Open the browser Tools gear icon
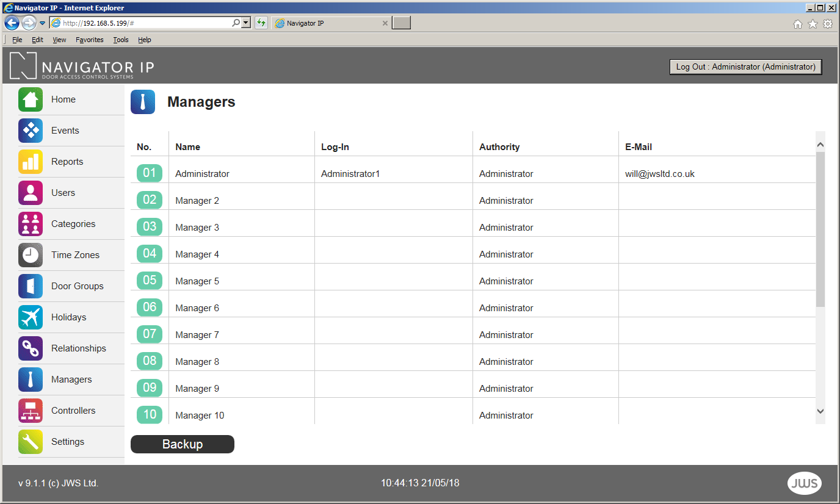This screenshot has height=504, width=840. click(x=828, y=24)
